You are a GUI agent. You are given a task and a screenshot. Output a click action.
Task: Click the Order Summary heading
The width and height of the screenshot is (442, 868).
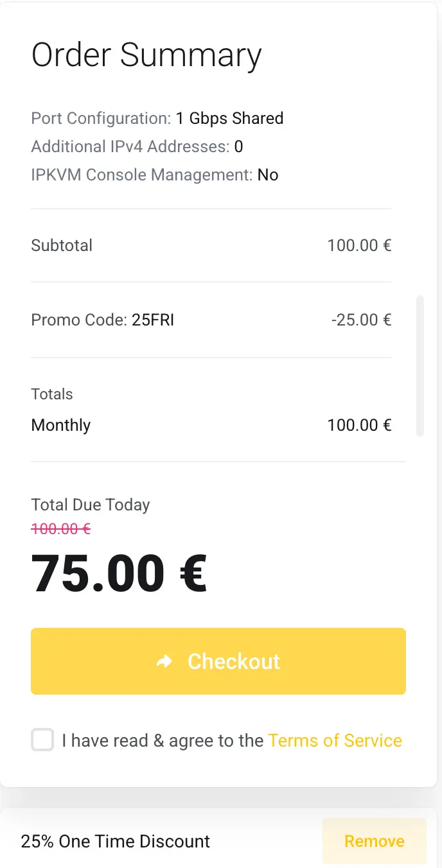click(x=146, y=55)
